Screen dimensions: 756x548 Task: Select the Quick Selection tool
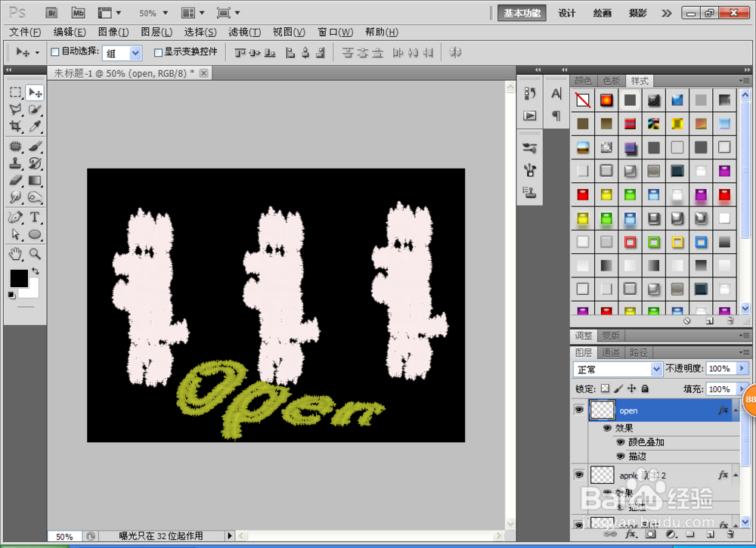tap(35, 110)
